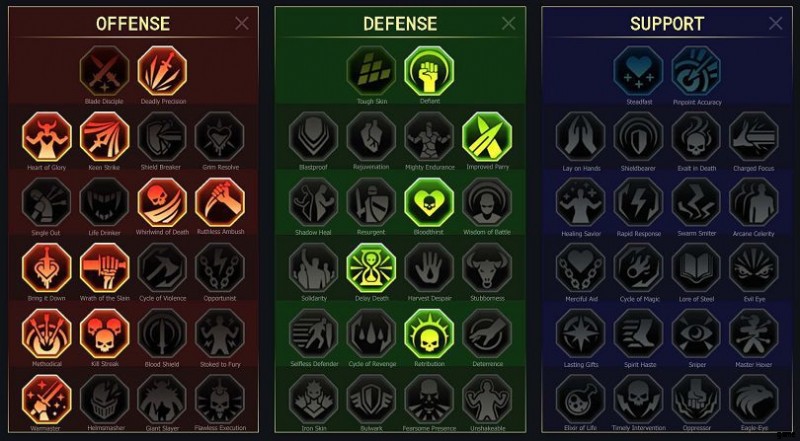Select the Sniper eye mastery

696,334
